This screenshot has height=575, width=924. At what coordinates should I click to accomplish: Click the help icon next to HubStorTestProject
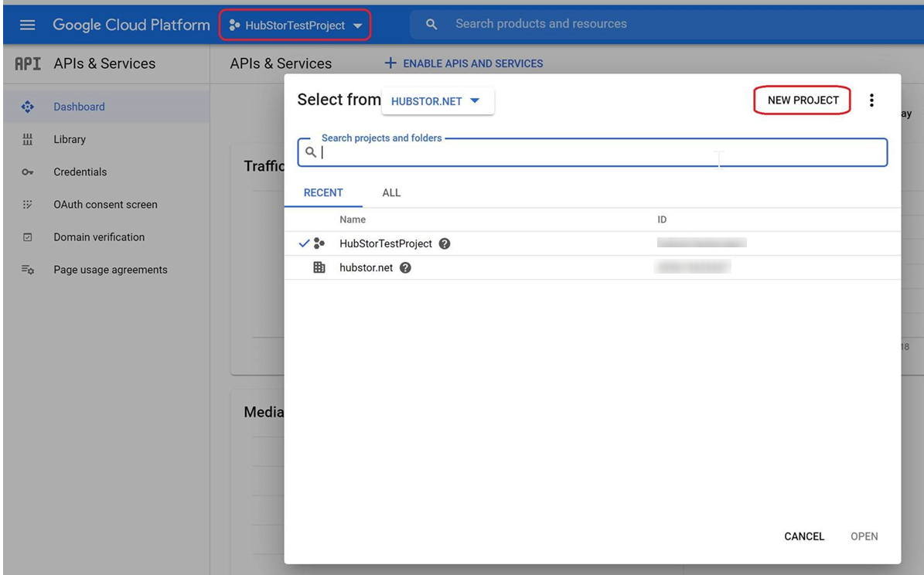[445, 244]
